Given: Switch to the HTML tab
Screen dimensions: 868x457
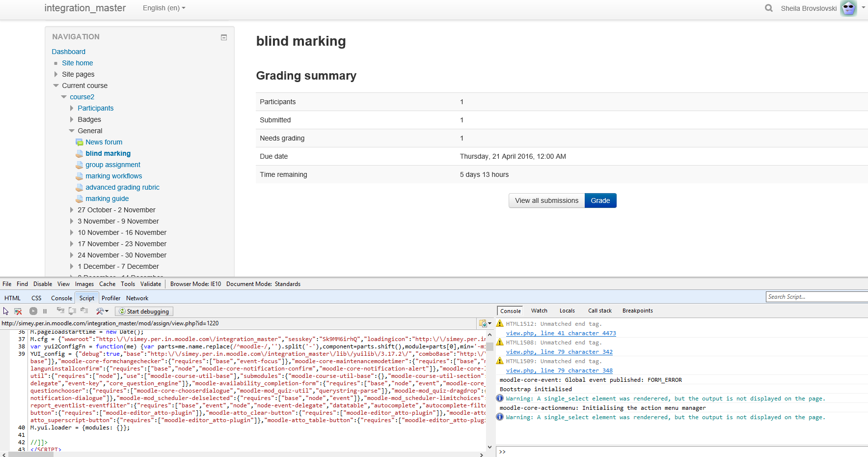Looking at the screenshot, I should (12, 298).
